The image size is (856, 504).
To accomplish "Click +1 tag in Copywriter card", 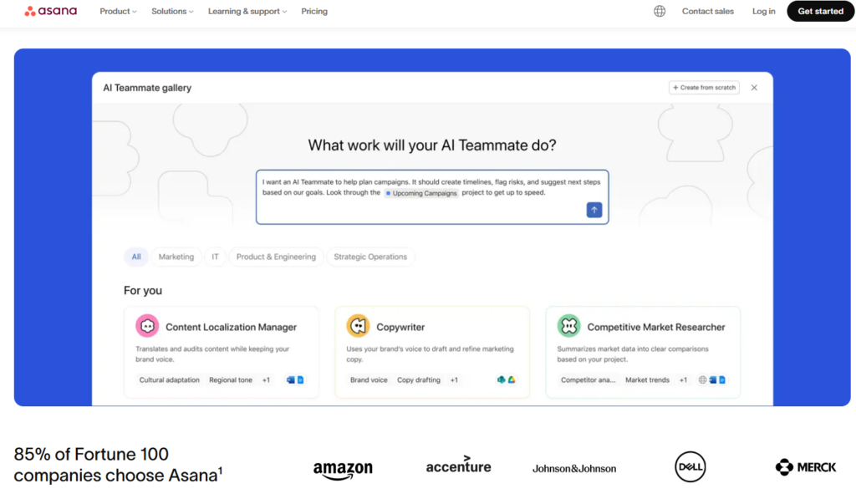I will [x=454, y=380].
